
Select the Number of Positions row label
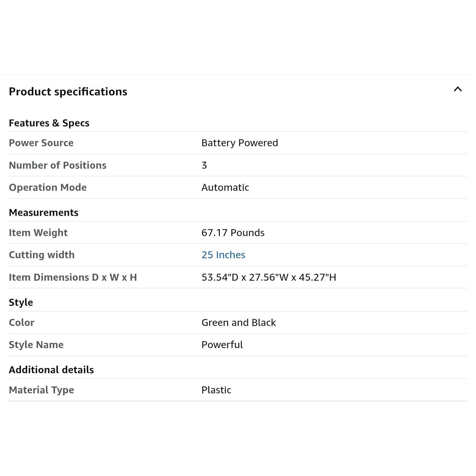point(58,165)
